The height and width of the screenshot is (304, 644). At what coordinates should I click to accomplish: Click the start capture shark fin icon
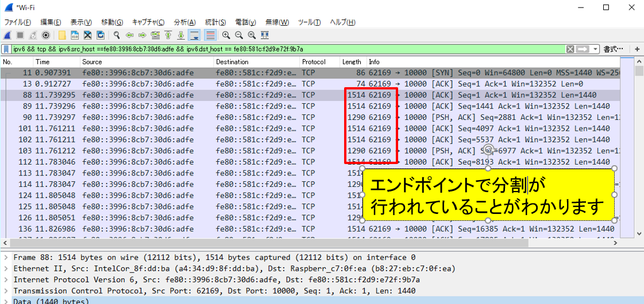(x=8, y=35)
